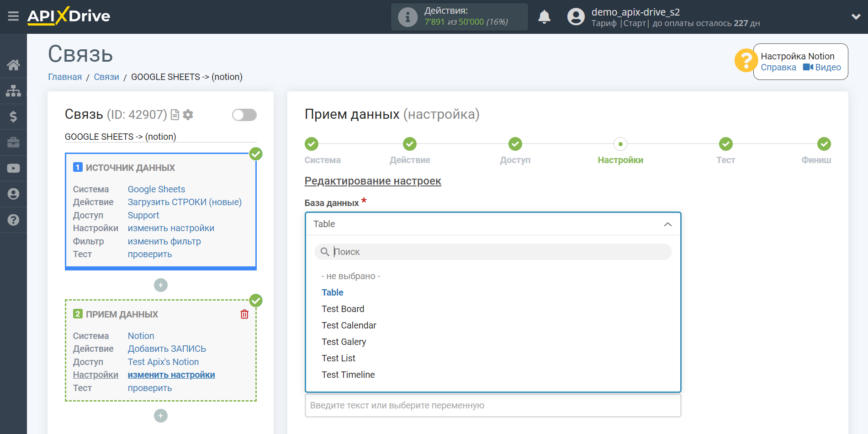Open the profile sidebar icon
This screenshot has width=868, height=434.
pyautogui.click(x=13, y=194)
